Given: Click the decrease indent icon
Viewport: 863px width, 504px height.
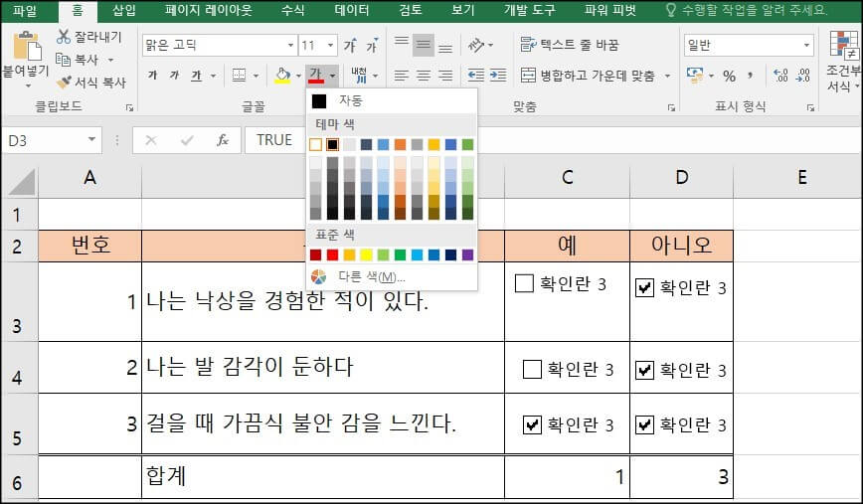Looking at the screenshot, I should point(475,75).
